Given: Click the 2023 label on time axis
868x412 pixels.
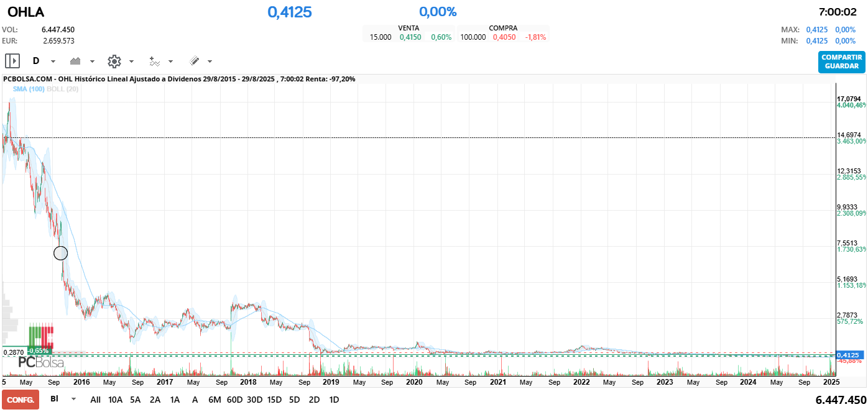Looking at the screenshot, I should [x=665, y=382].
